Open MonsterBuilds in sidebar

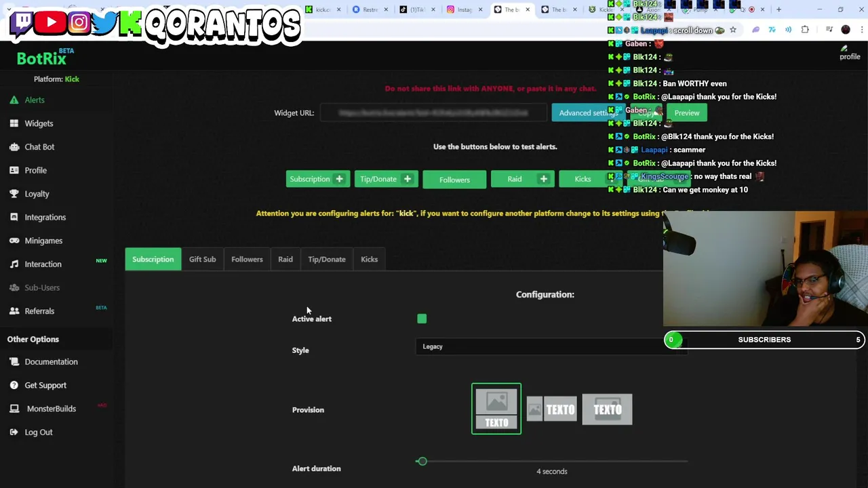coord(51,409)
